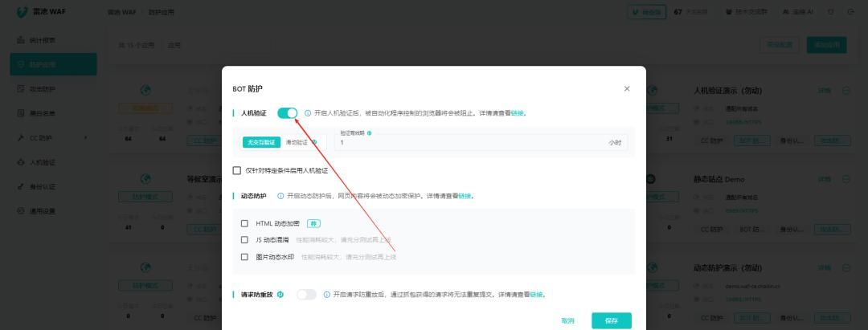Open 人机验证 in the sidebar
The width and height of the screenshot is (868, 330).
(53, 162)
